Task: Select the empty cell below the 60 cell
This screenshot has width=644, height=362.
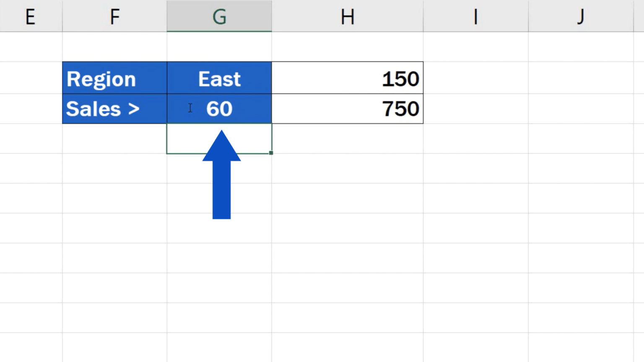Action: pos(219,138)
